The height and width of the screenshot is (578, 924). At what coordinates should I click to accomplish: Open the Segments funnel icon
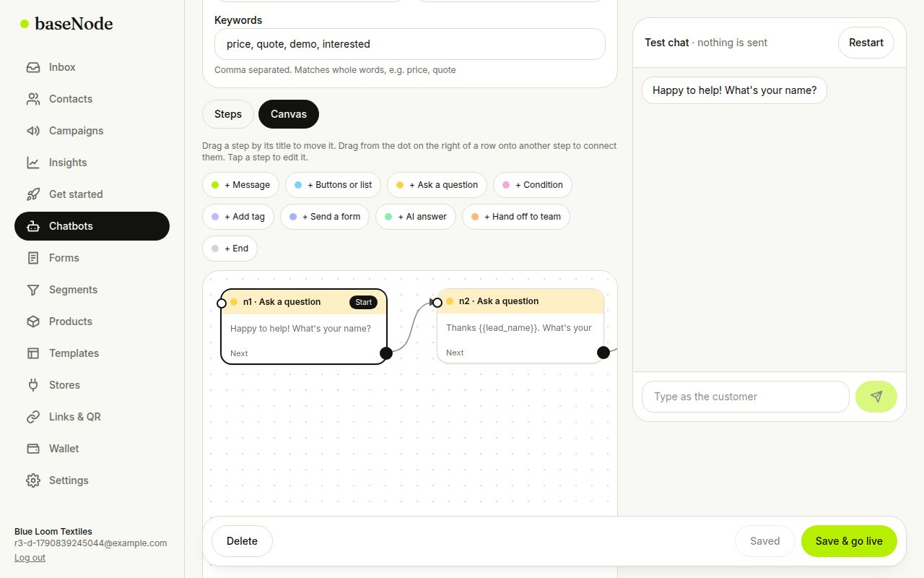33,290
